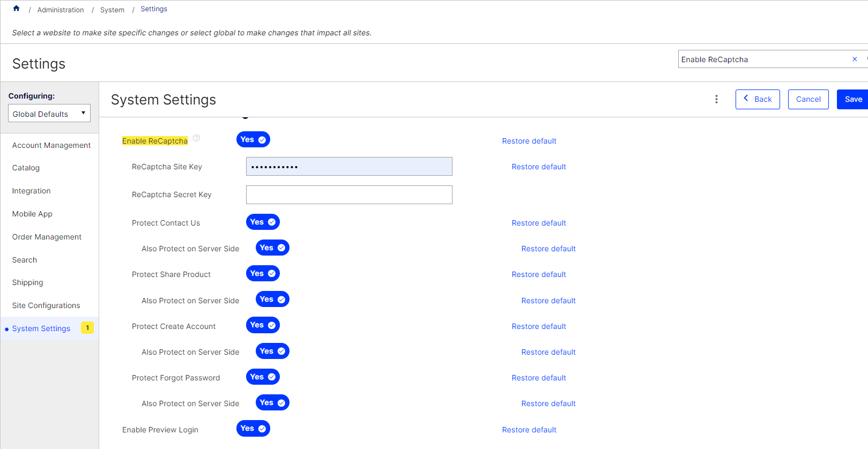The height and width of the screenshot is (449, 868).
Task: Open the Administration breadcrumb link
Action: (x=61, y=10)
